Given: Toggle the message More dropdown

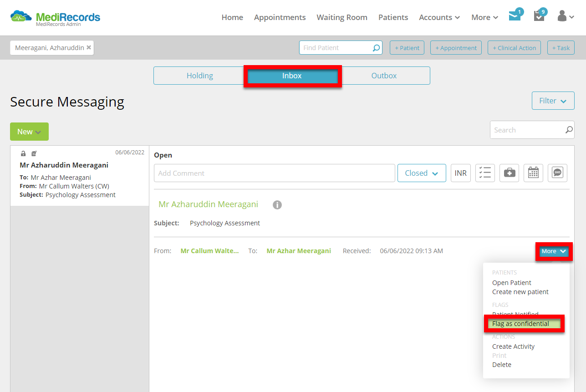Looking at the screenshot, I should [x=554, y=251].
